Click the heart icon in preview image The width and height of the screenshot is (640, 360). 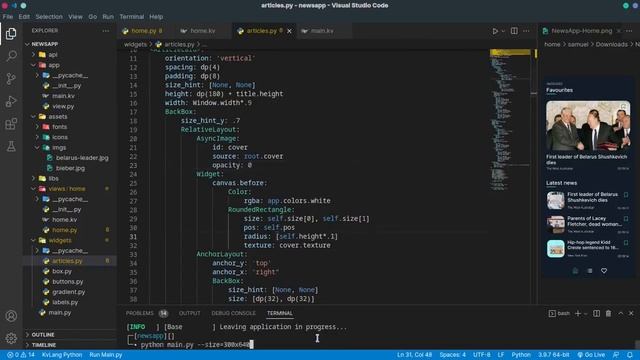604,271
